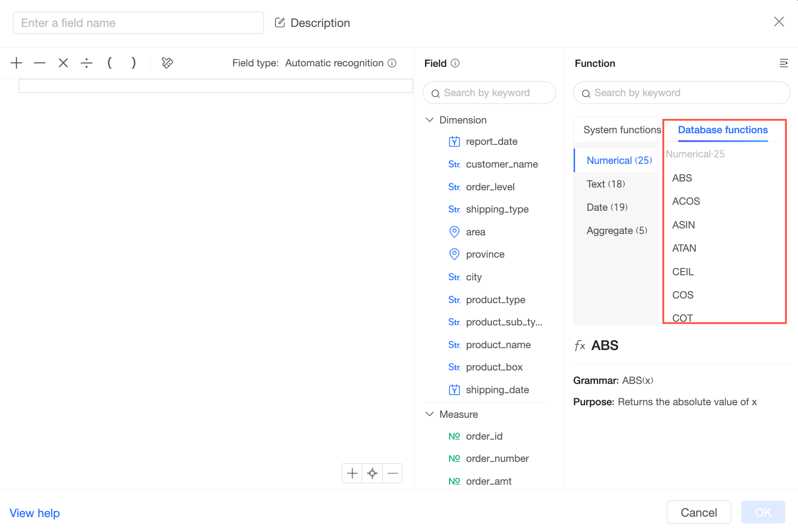Collapse the Measure field group

tap(430, 414)
